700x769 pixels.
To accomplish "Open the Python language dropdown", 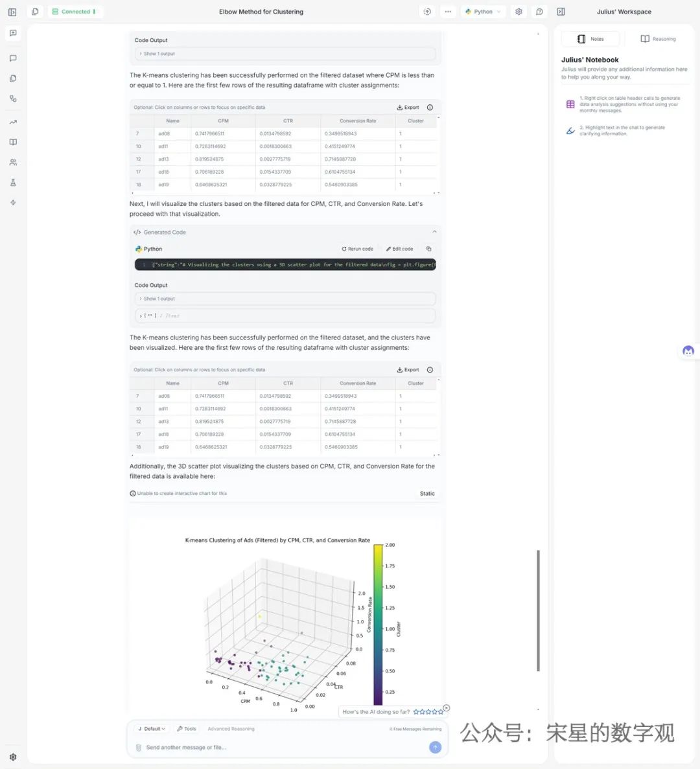I will 483,12.
